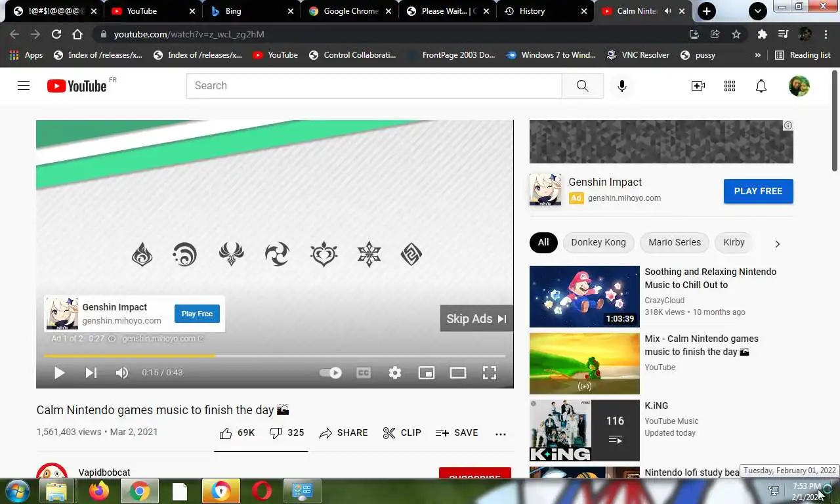Like the video with thumbs up

tap(237, 432)
